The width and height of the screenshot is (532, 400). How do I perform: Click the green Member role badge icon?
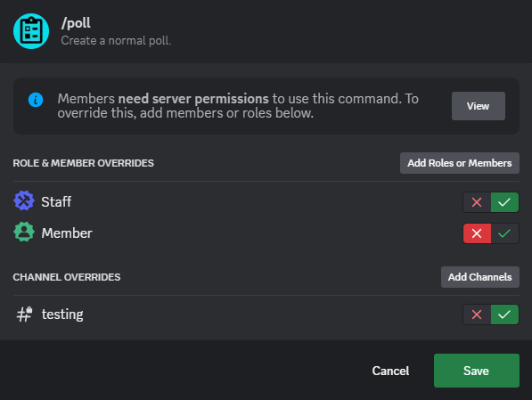click(x=24, y=232)
